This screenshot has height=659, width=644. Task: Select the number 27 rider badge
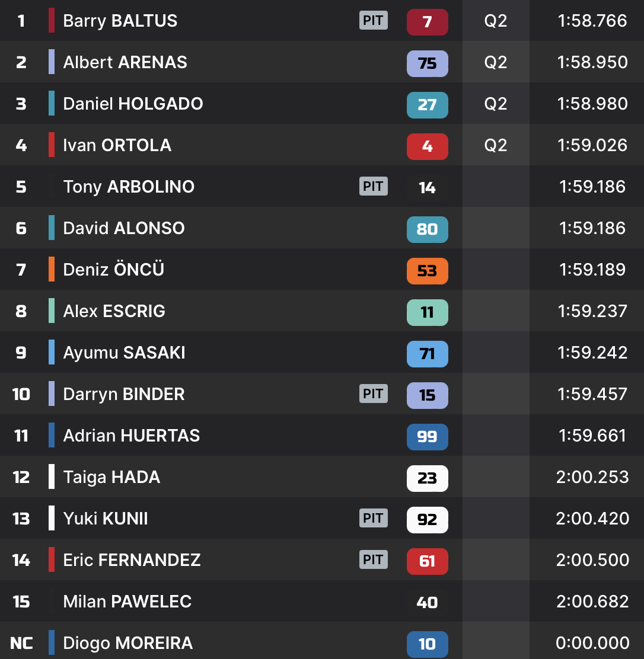[x=427, y=105]
